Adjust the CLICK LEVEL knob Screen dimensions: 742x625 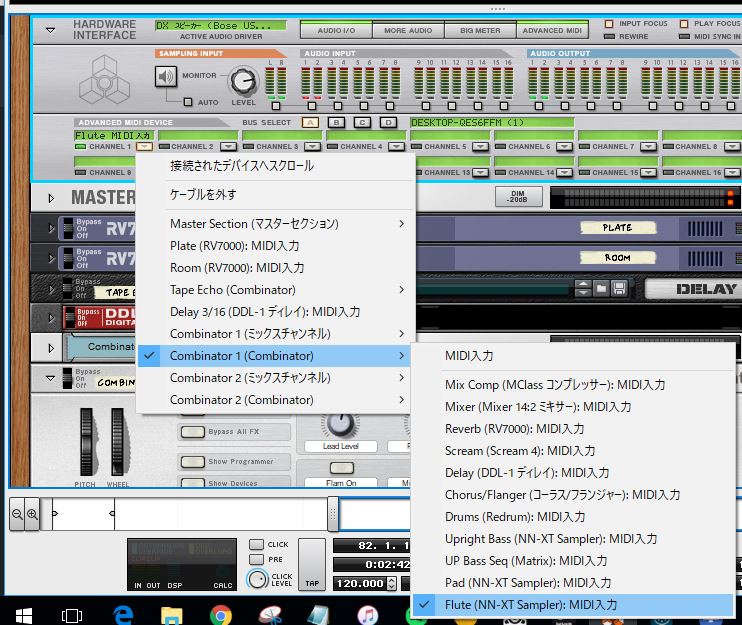click(258, 579)
